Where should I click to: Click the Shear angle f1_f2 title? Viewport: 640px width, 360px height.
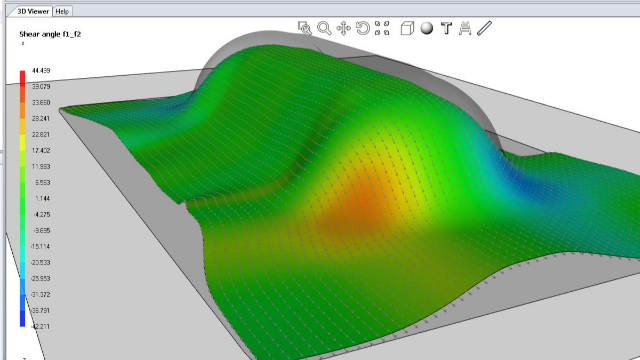click(50, 34)
